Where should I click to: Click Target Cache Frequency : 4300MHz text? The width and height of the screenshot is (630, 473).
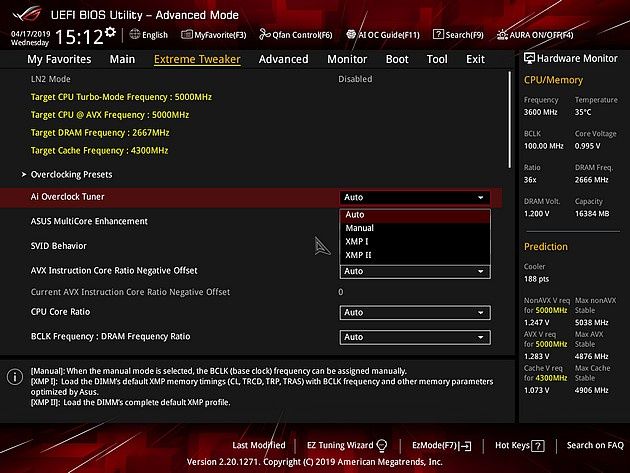pyautogui.click(x=99, y=151)
